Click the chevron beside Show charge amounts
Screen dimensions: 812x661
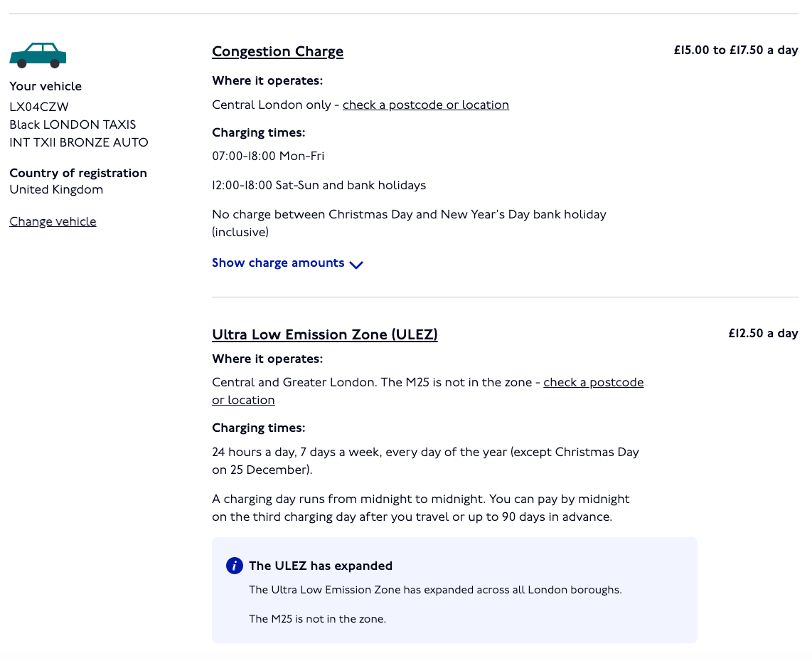pyautogui.click(x=356, y=265)
